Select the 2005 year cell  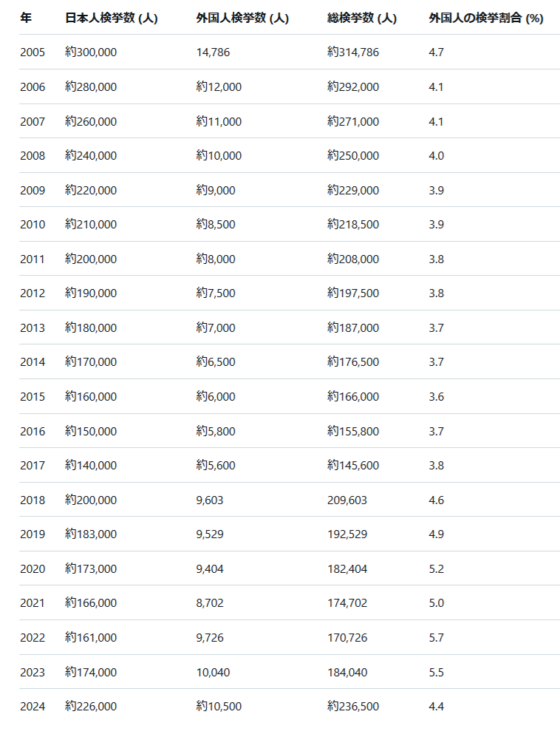pyautogui.click(x=33, y=52)
